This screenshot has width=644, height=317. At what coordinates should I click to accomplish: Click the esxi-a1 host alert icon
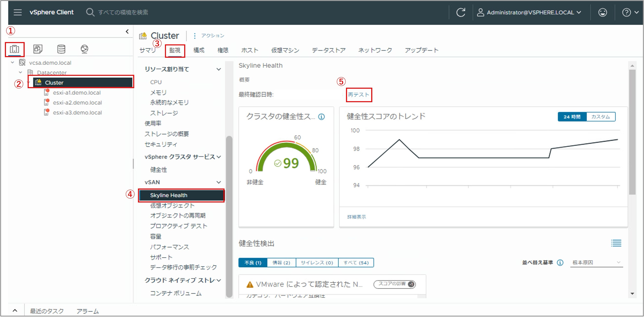coord(46,92)
